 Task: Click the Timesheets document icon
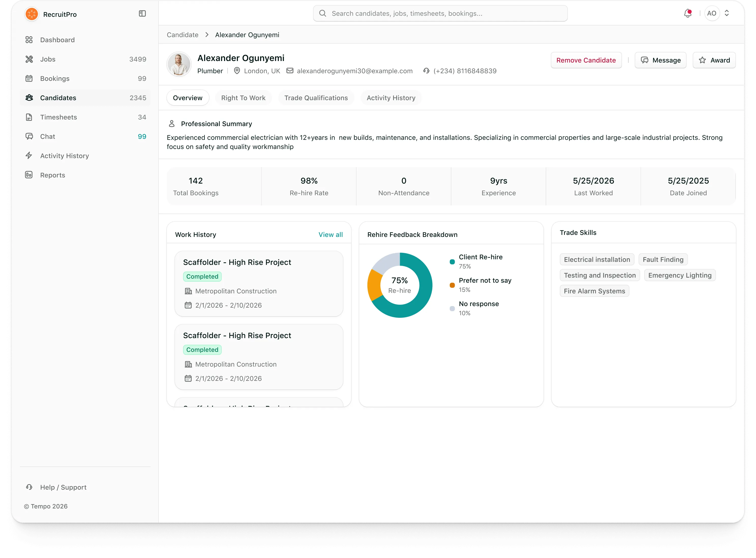coord(29,117)
